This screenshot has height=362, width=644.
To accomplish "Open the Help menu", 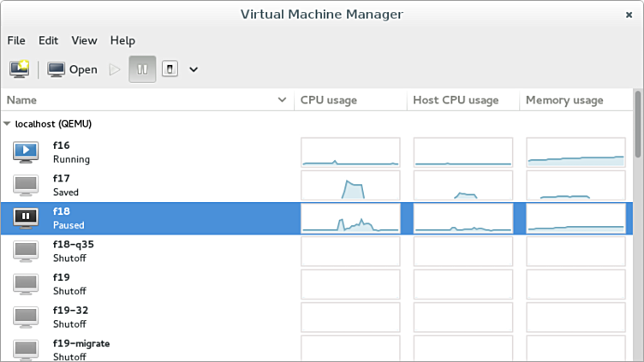I will tap(122, 40).
